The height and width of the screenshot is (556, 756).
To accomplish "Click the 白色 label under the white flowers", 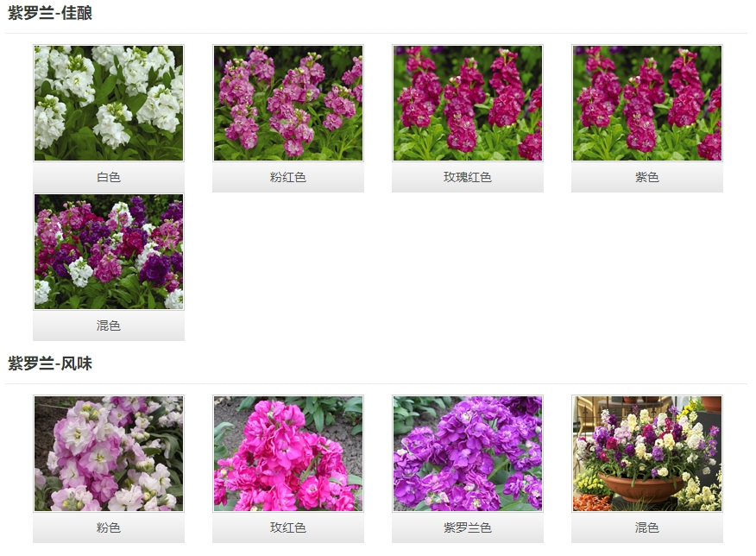I will tap(109, 177).
